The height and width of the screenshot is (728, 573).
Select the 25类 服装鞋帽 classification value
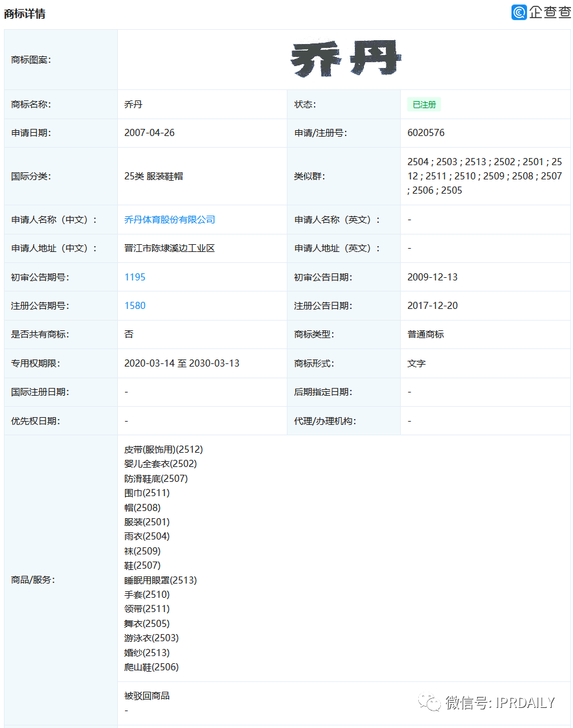(153, 176)
